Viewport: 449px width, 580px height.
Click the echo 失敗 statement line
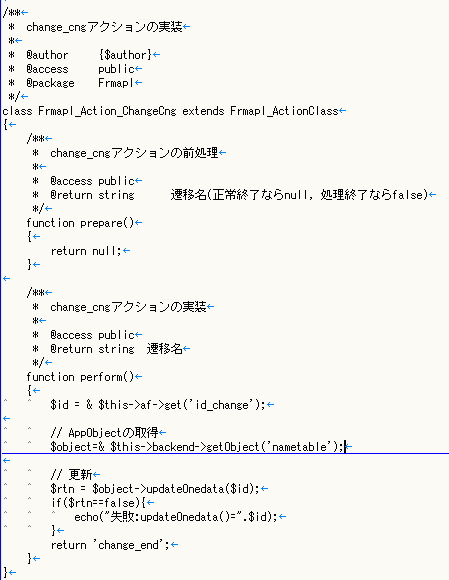tap(176, 517)
